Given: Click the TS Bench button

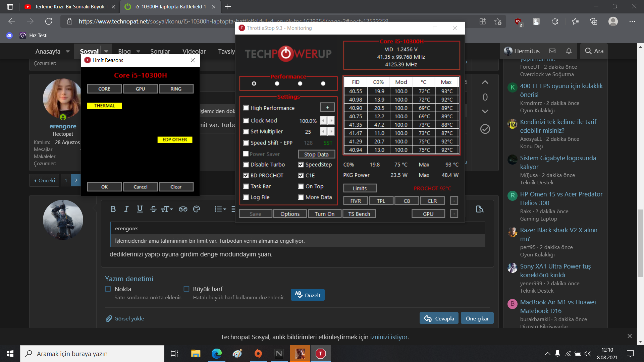Looking at the screenshot, I should [359, 214].
